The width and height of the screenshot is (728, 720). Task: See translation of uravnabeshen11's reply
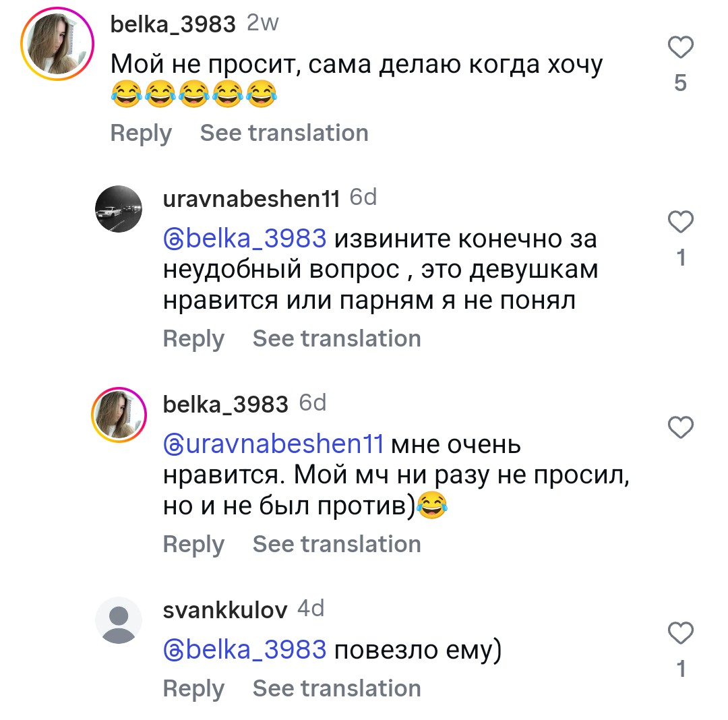pos(336,338)
